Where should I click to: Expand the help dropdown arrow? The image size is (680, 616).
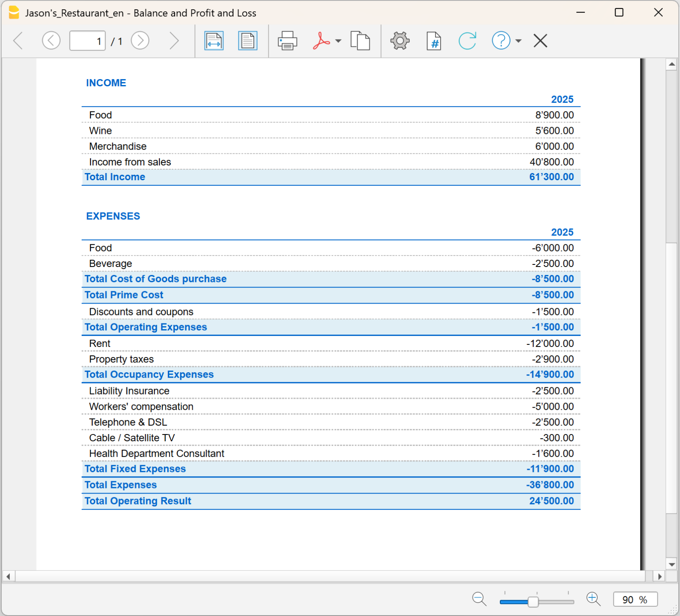[x=518, y=41]
